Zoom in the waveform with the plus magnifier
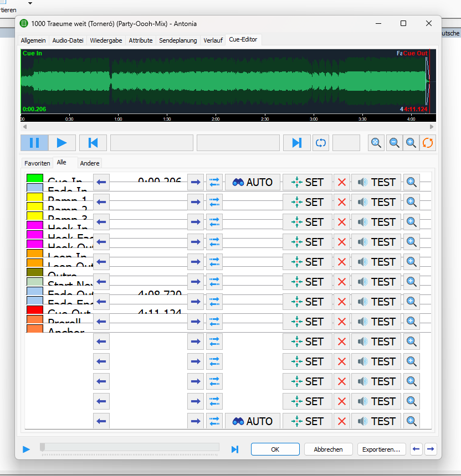The height and width of the screenshot is (476, 461). (x=411, y=143)
